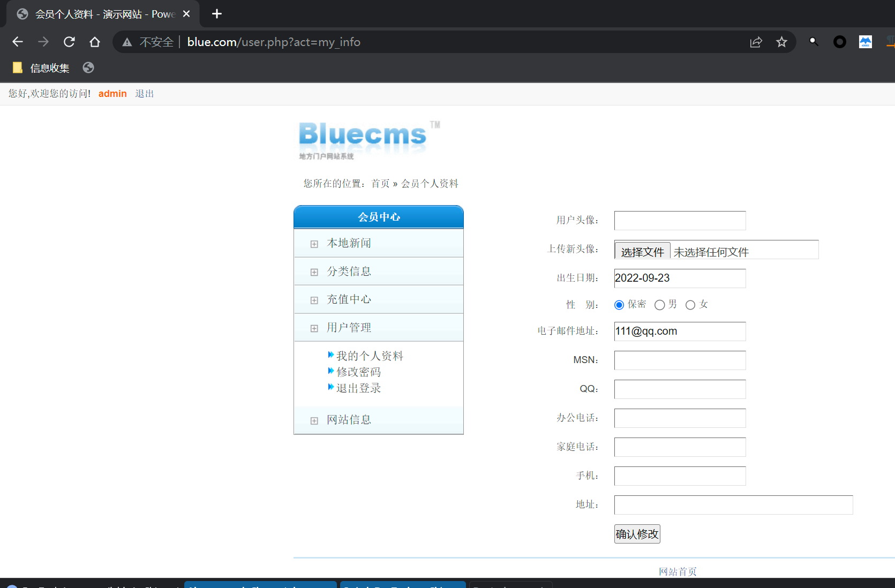Click the 会员中心 panel header

tap(379, 217)
